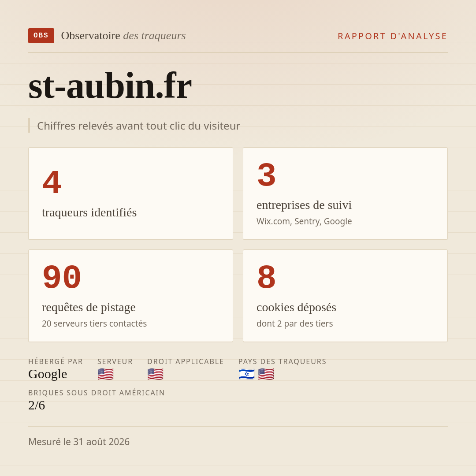Click the Rapport d'analyse label
The width and height of the screenshot is (476, 476).
(393, 36)
